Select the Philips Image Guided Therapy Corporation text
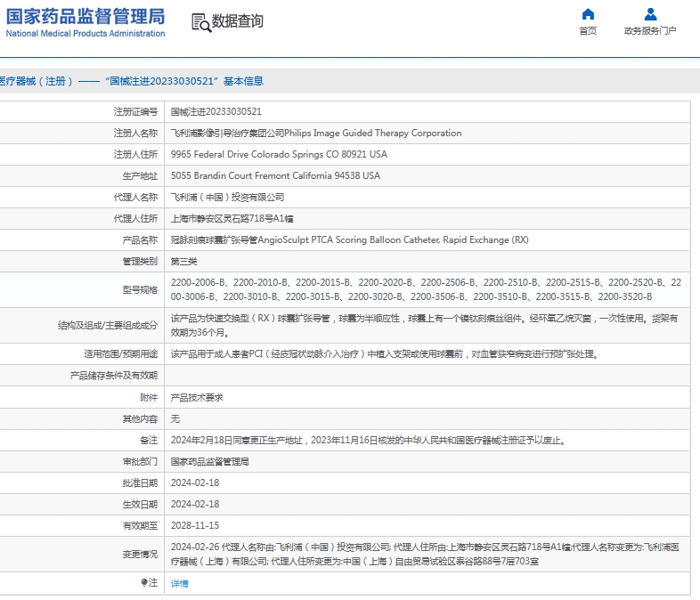This screenshot has height=600, width=700. pyautogui.click(x=373, y=133)
